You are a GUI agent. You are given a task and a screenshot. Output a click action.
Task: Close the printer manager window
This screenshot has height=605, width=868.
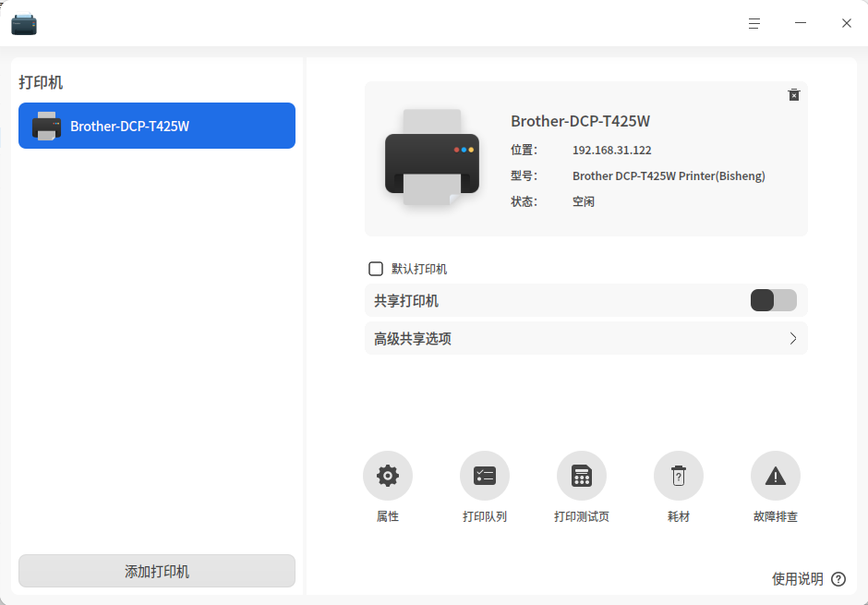(847, 23)
